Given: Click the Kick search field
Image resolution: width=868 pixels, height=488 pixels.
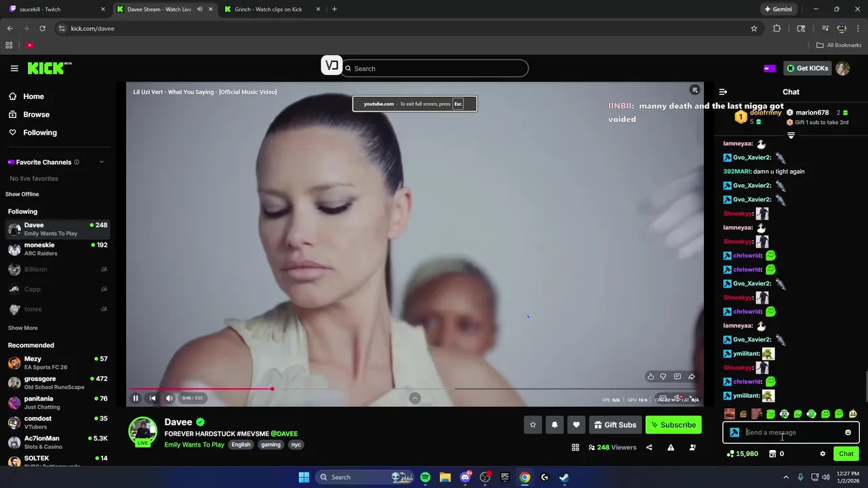Looking at the screenshot, I should click(x=434, y=68).
